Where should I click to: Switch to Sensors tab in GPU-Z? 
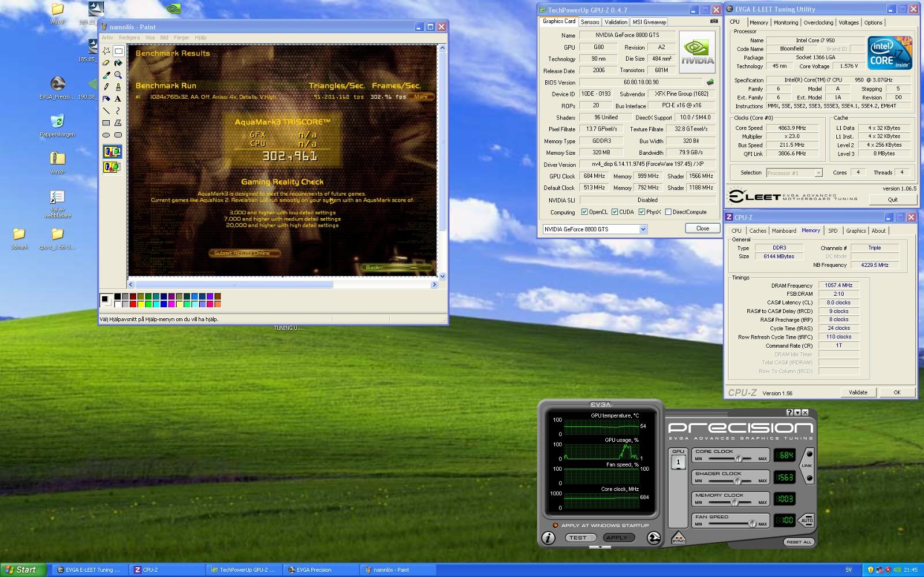[x=590, y=22]
